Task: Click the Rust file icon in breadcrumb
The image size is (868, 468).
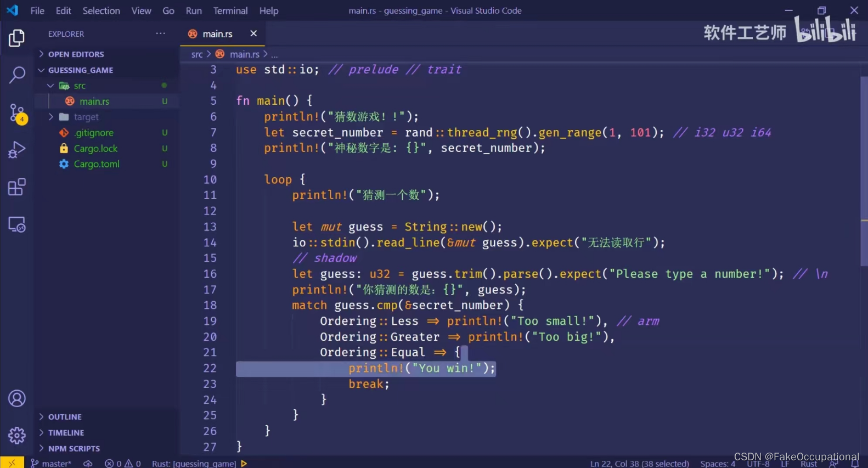Action: [220, 54]
